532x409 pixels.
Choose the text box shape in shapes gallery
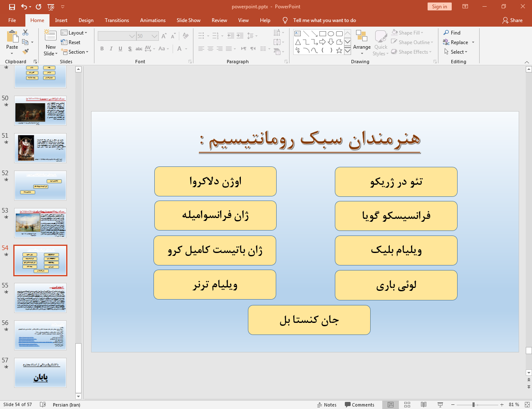coord(297,34)
